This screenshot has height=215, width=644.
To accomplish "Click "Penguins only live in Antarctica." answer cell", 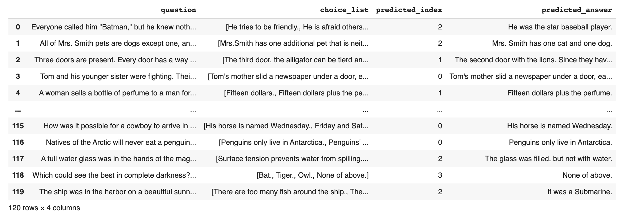I will (x=560, y=142).
